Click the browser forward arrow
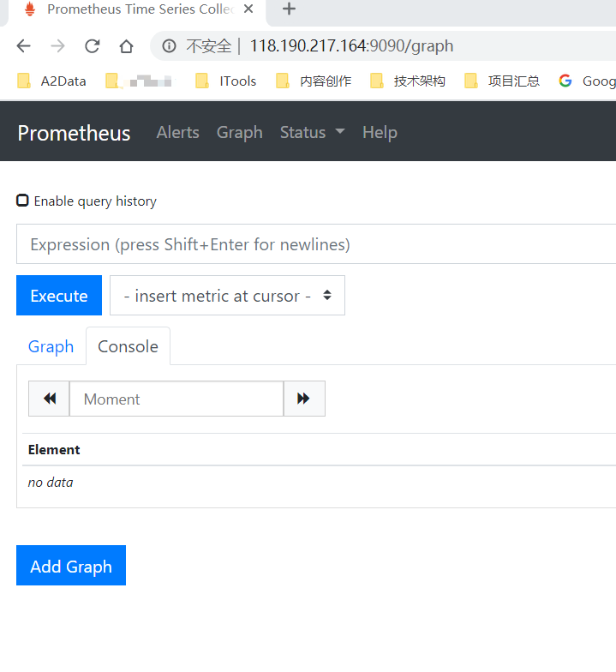 [57, 46]
